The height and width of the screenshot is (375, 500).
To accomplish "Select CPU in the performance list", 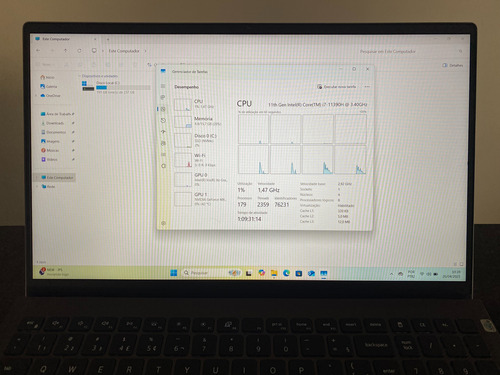I will 200,104.
